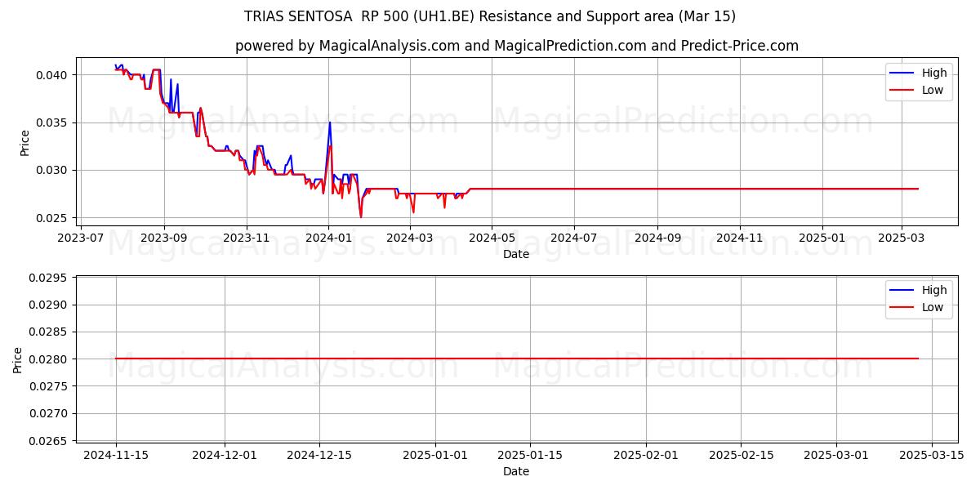
Task: Click 'Low' in the bottom chart legend
Action: (x=933, y=307)
